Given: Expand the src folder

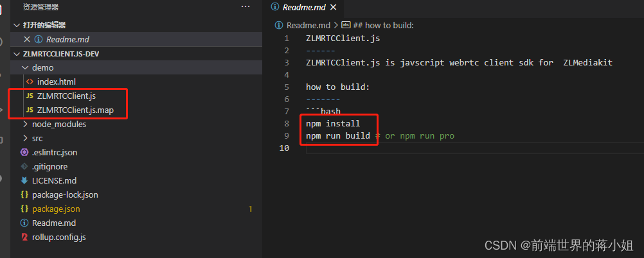Looking at the screenshot, I should click(x=25, y=138).
